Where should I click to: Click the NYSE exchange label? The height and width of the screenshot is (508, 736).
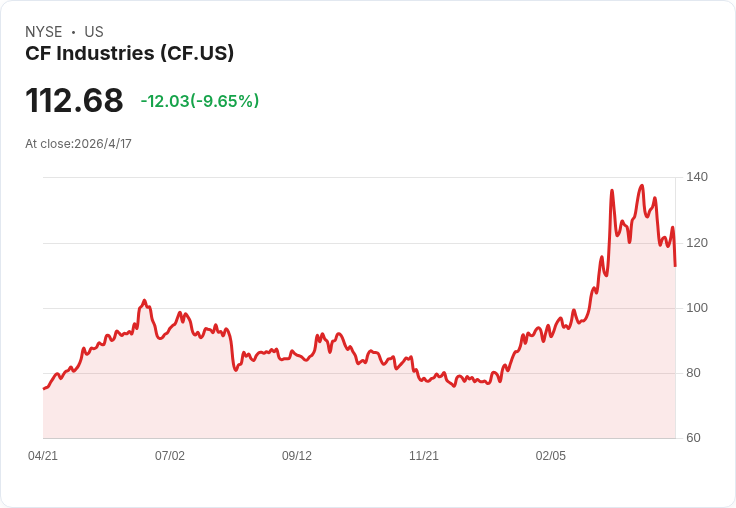pyautogui.click(x=44, y=32)
